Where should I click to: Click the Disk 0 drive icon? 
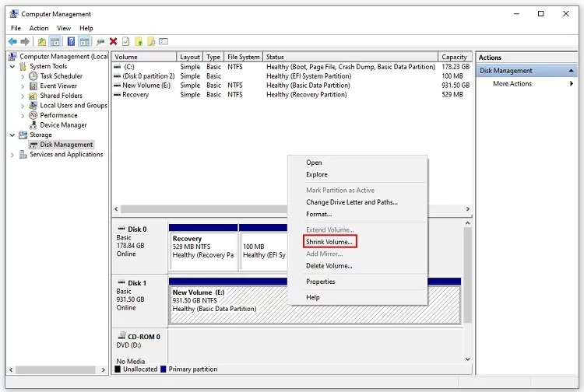point(121,229)
